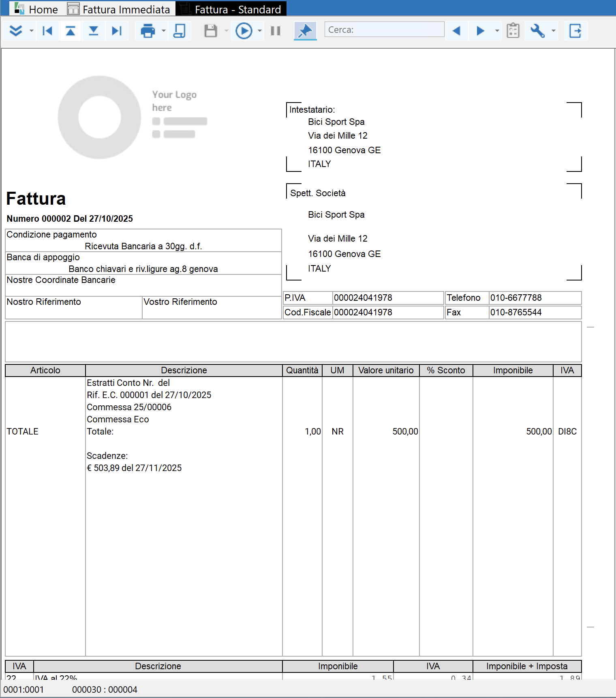Image resolution: width=616 pixels, height=698 pixels.
Task: Expand the double-chevron dropdown arrow
Action: coord(31,31)
